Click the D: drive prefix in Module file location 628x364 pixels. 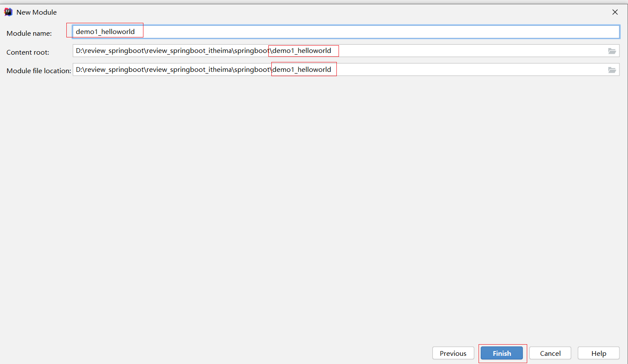click(79, 70)
